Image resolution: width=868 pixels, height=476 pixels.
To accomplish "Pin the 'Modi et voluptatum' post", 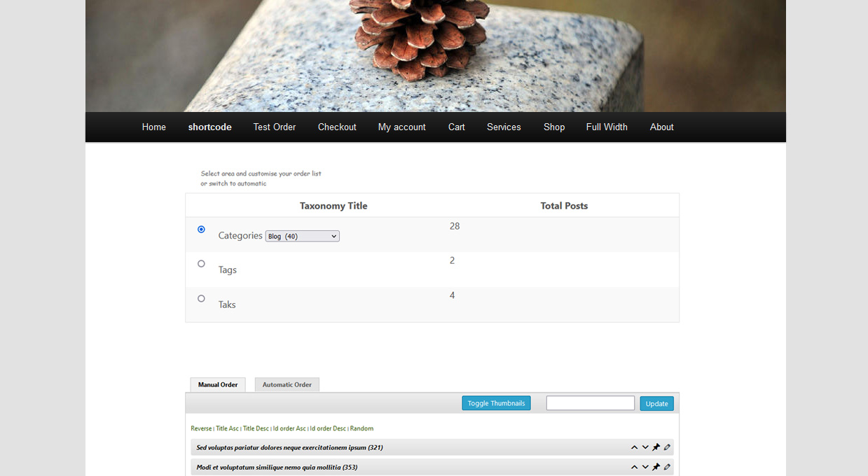I will pos(656,468).
